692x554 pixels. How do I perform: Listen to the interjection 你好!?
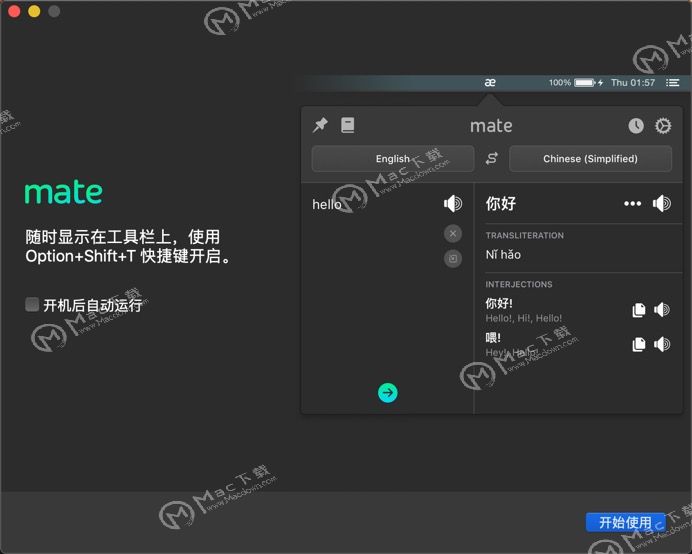click(x=662, y=310)
